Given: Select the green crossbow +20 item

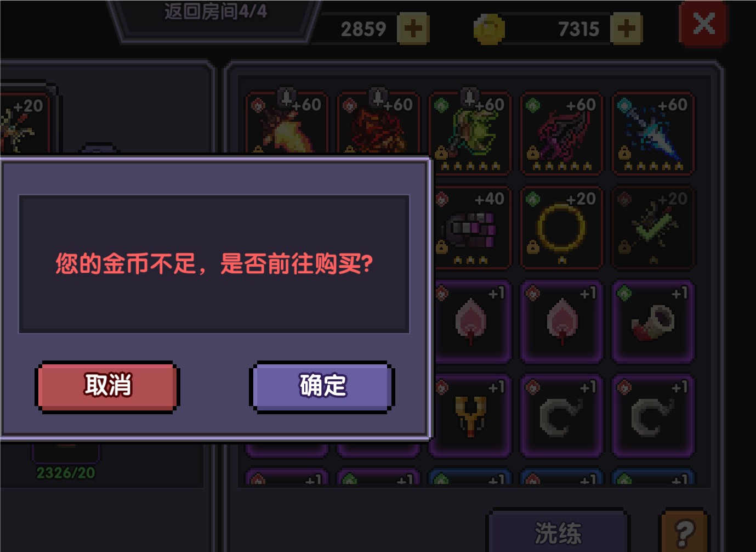Looking at the screenshot, I should 653,228.
